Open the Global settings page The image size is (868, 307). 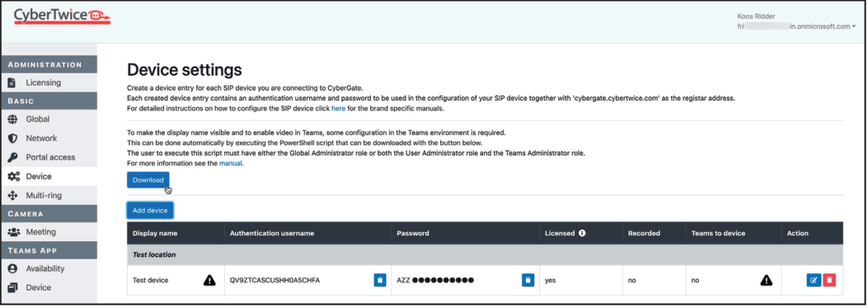pos(38,119)
